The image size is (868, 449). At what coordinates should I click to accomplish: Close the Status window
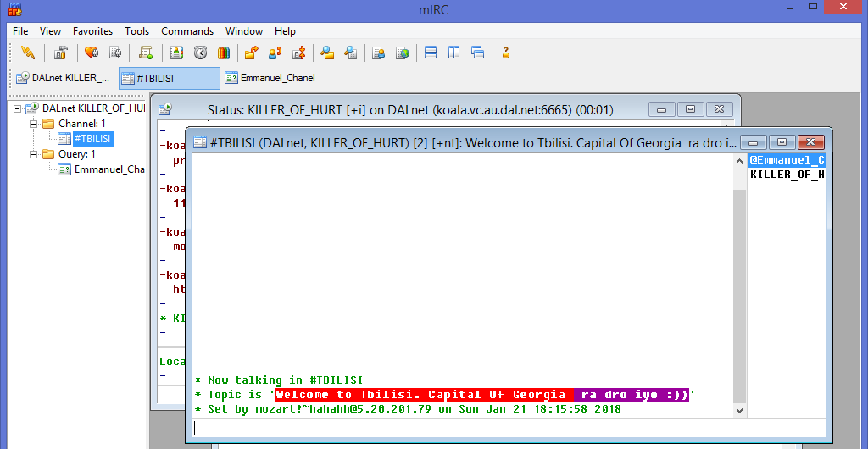coord(719,109)
